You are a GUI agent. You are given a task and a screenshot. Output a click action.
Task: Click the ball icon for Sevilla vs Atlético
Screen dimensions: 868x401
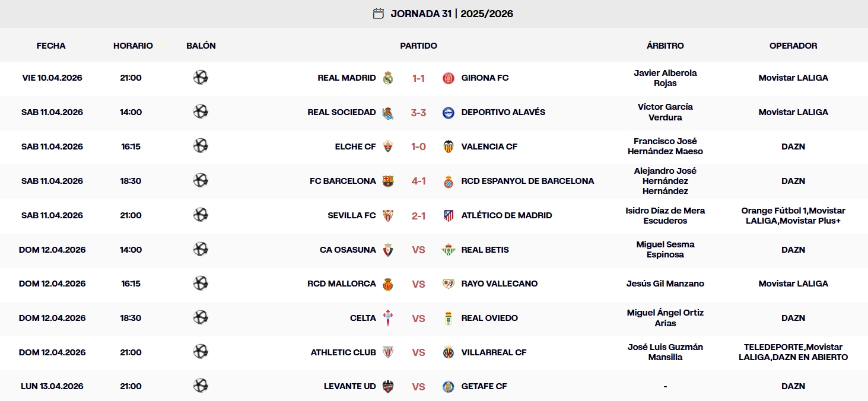point(201,215)
